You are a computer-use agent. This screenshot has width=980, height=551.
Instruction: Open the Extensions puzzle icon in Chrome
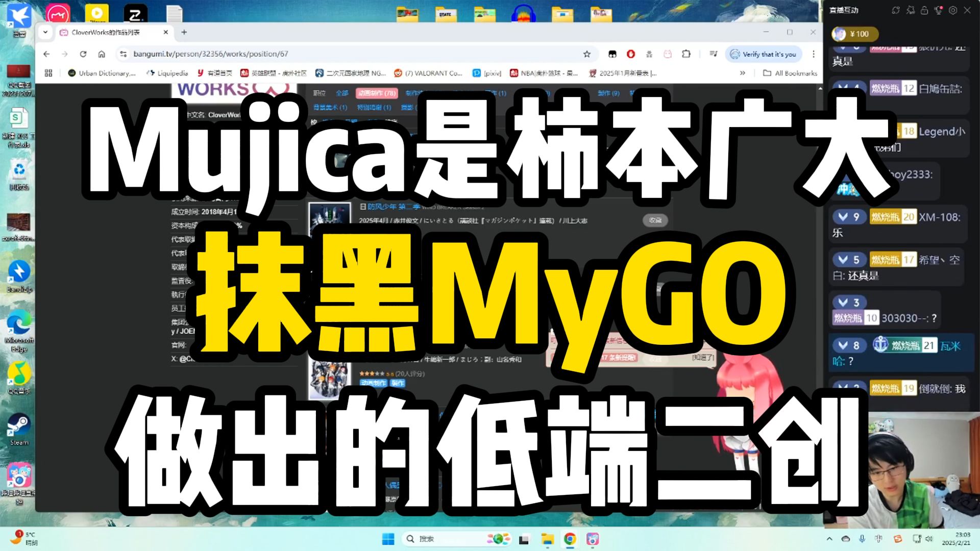click(x=686, y=54)
